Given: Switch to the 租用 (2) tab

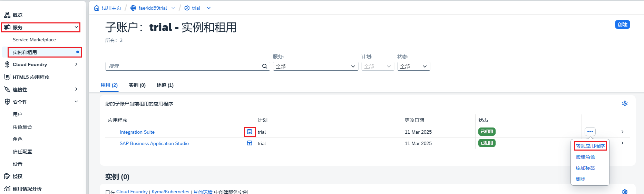Looking at the screenshot, I should [109, 85].
